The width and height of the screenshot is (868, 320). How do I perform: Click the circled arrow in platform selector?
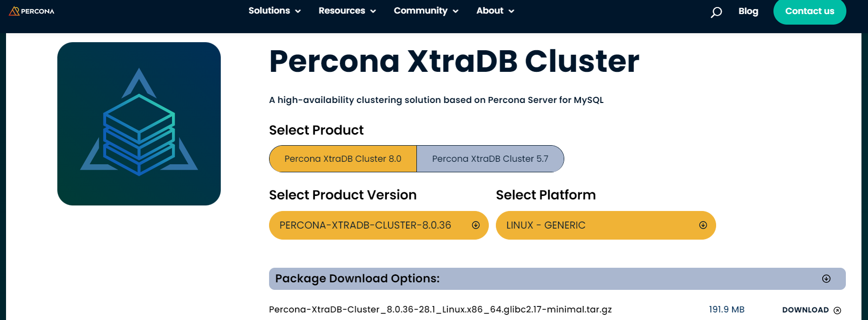pos(703,225)
